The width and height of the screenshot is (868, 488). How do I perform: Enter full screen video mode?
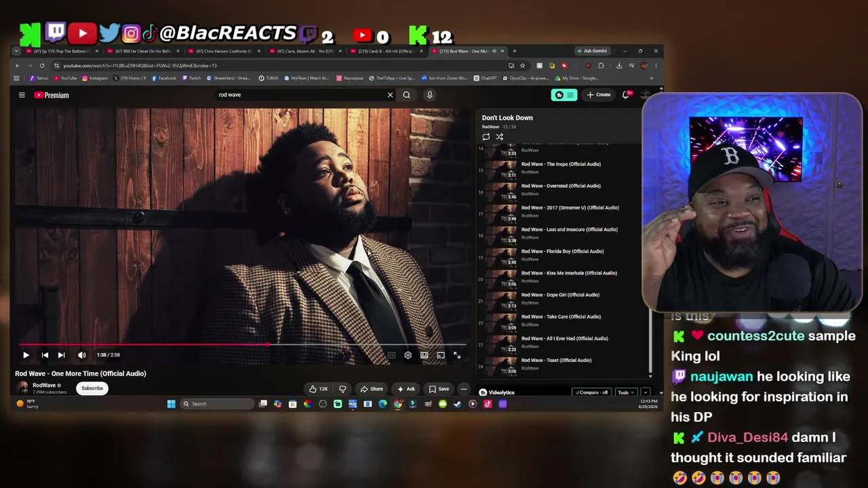[x=457, y=355]
